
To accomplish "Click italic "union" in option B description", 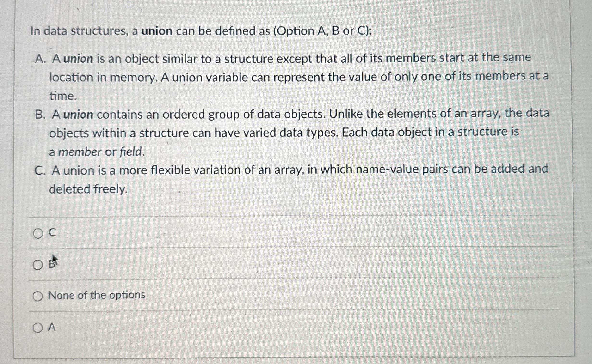I will click(x=78, y=115).
